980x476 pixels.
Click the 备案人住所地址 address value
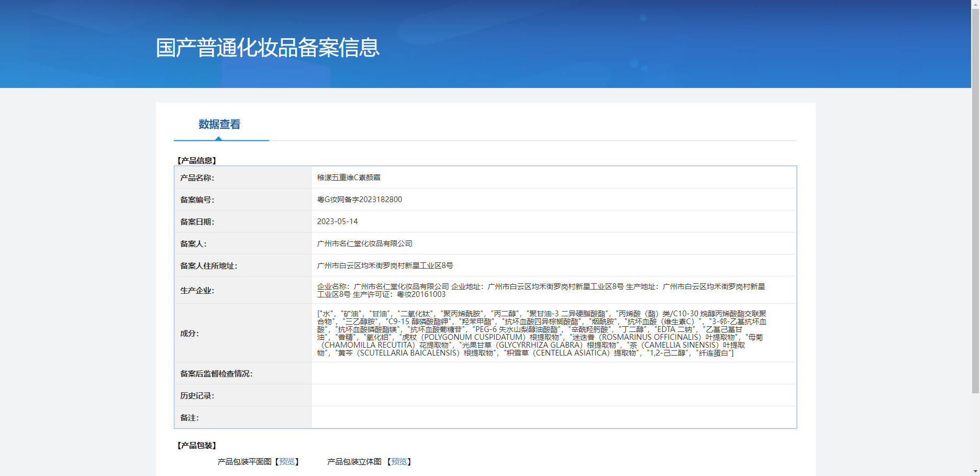point(385,265)
